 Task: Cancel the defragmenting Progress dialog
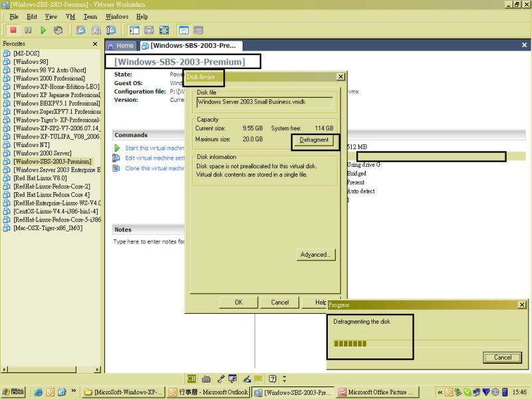click(503, 357)
